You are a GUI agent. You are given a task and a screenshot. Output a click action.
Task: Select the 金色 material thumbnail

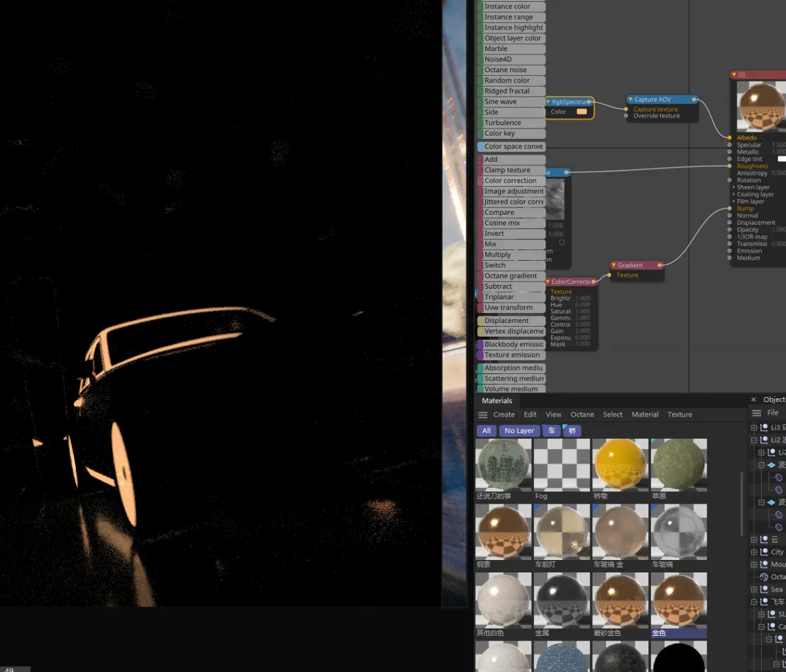point(679,600)
